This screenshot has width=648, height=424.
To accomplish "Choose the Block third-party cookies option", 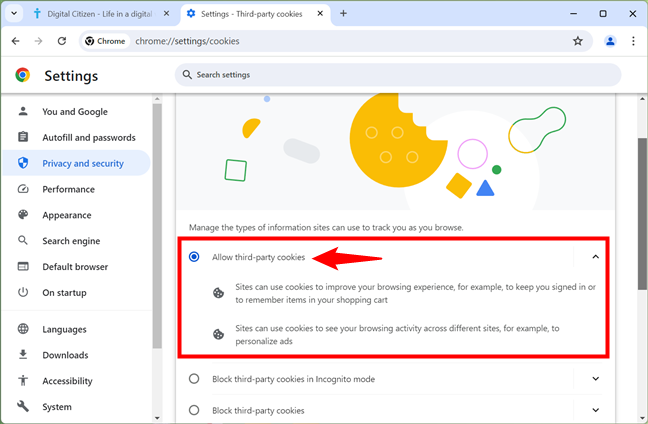I will (194, 410).
